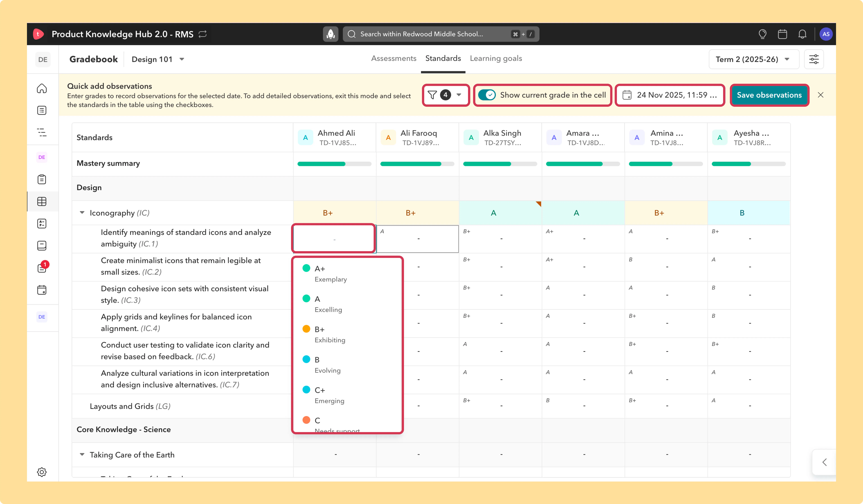Open the sidebar item with red badge
Image resolution: width=863 pixels, height=504 pixels.
point(42,268)
